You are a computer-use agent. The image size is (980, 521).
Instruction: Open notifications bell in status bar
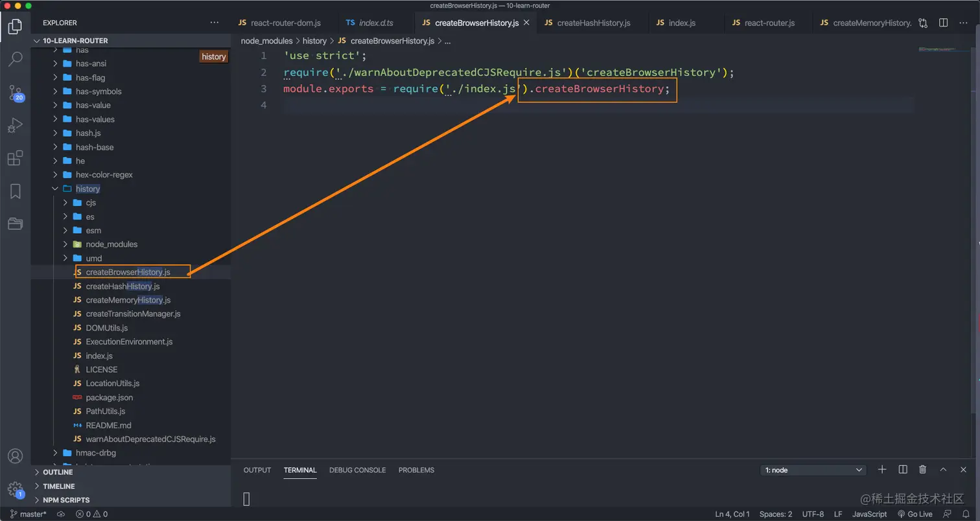pyautogui.click(x=966, y=514)
